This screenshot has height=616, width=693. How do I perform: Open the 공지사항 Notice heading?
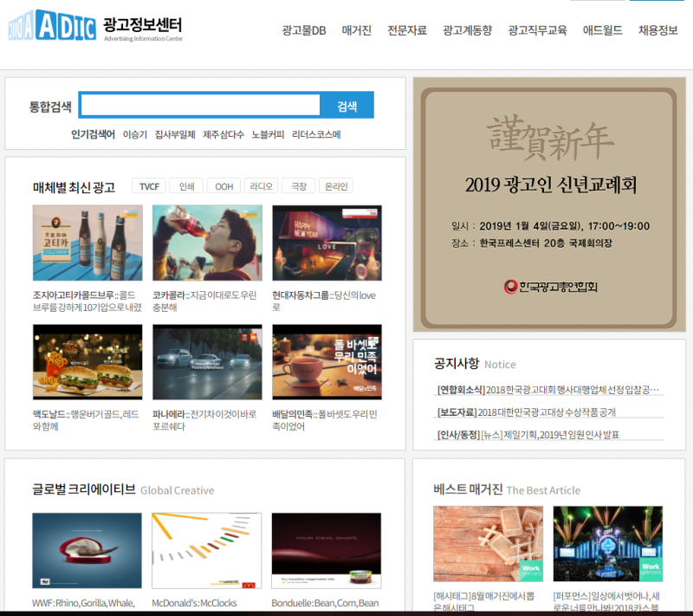point(475,364)
